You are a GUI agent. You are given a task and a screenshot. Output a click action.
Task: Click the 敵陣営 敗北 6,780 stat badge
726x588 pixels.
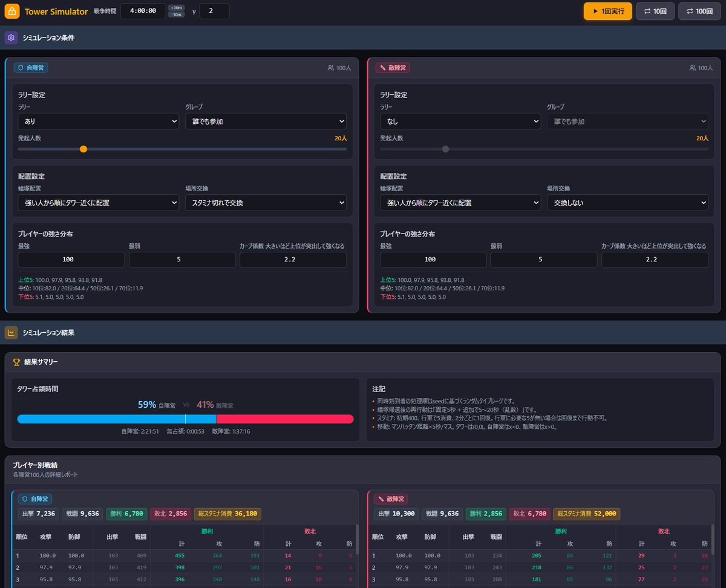click(x=529, y=514)
